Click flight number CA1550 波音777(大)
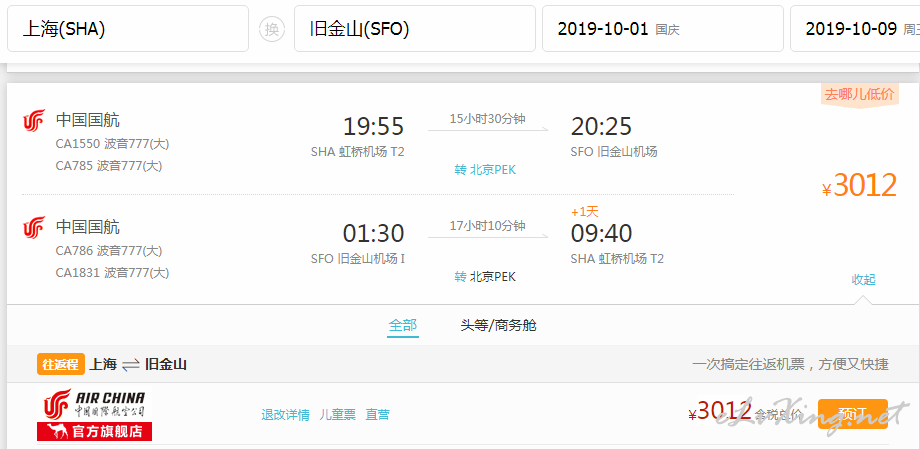 112,144
